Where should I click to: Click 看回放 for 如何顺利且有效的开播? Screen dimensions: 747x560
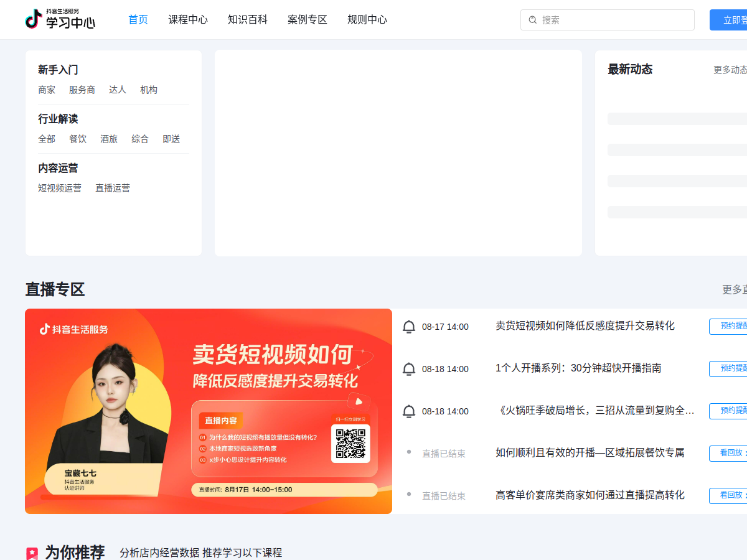728,453
